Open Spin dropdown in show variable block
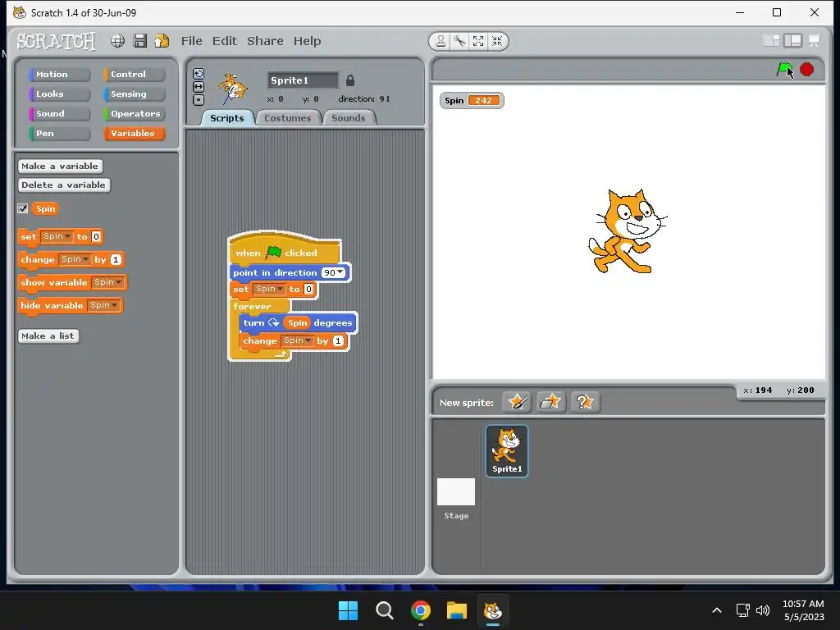840x630 pixels. 108,282
